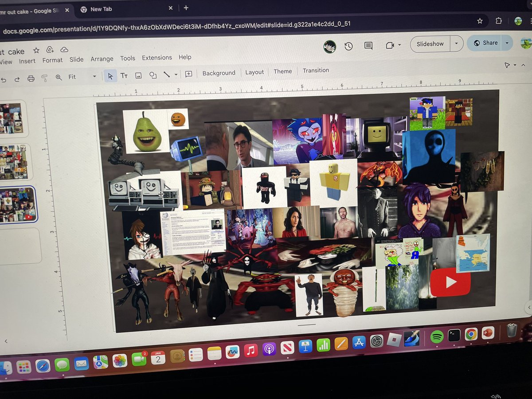The width and height of the screenshot is (532, 399).
Task: Click the Add comment toolbar icon
Action: (x=188, y=74)
